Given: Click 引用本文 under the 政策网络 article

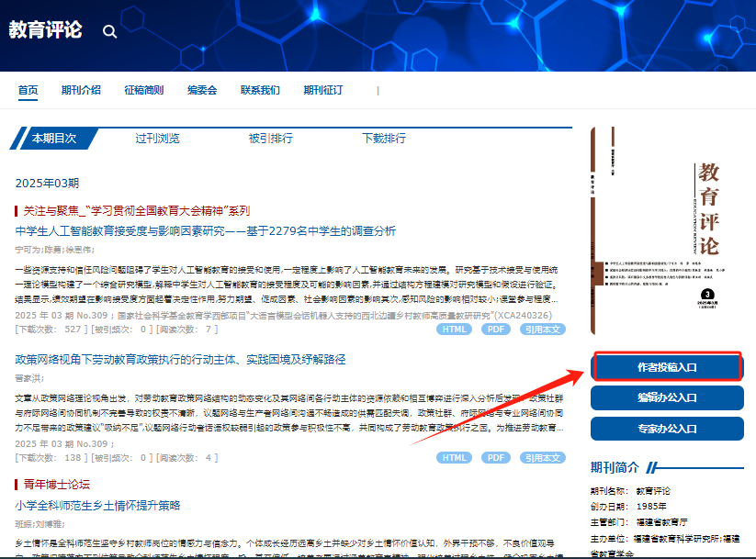Looking at the screenshot, I should click(544, 457).
